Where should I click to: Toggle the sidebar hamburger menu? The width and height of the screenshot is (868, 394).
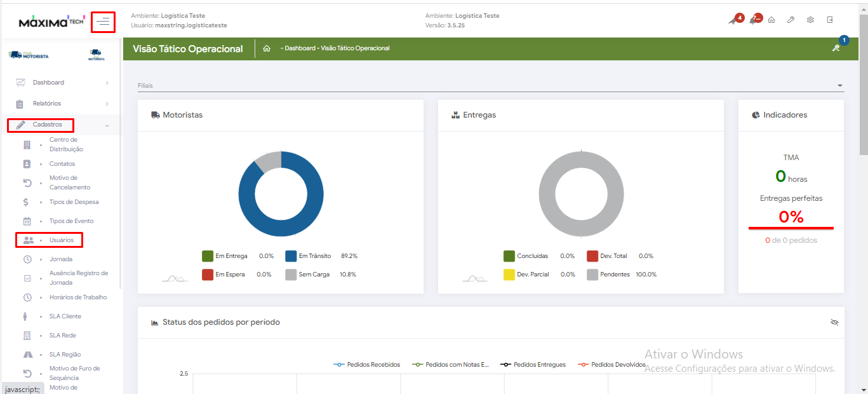click(x=103, y=22)
